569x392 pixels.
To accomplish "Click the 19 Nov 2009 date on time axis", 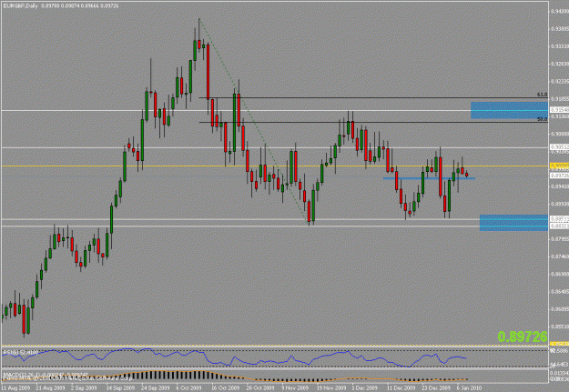I will pos(330,387).
